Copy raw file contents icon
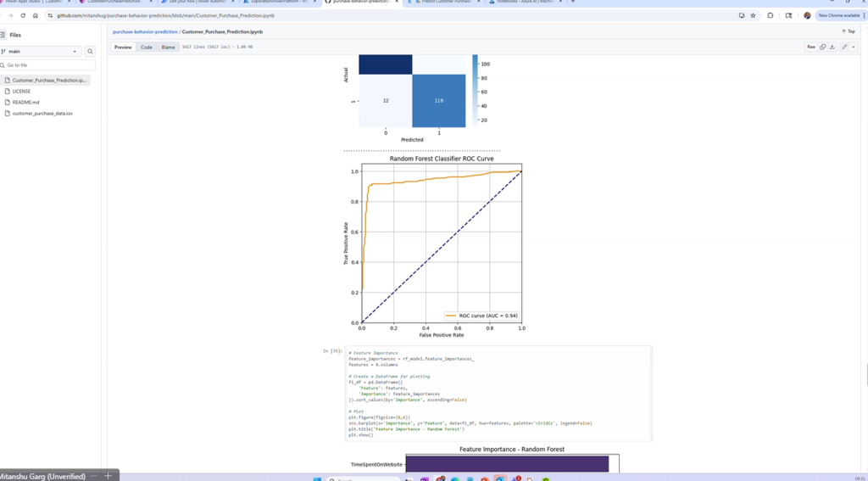The height and width of the screenshot is (481, 868). click(822, 48)
